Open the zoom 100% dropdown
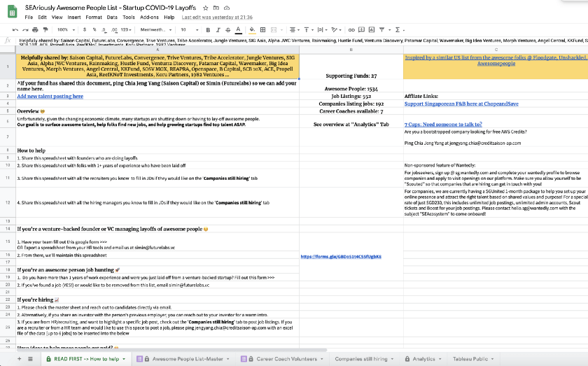588x366 pixels. [66, 29]
